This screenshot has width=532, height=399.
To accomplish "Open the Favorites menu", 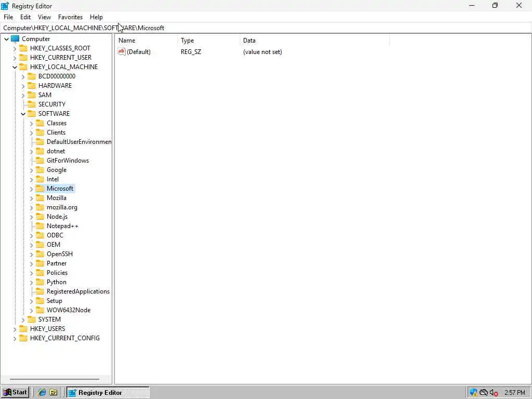I will click(70, 17).
